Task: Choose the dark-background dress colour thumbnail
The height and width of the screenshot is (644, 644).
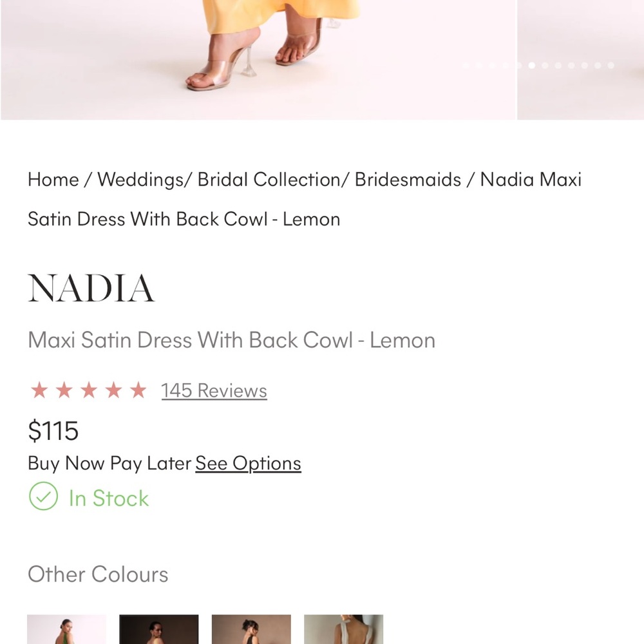Action: click(159, 629)
